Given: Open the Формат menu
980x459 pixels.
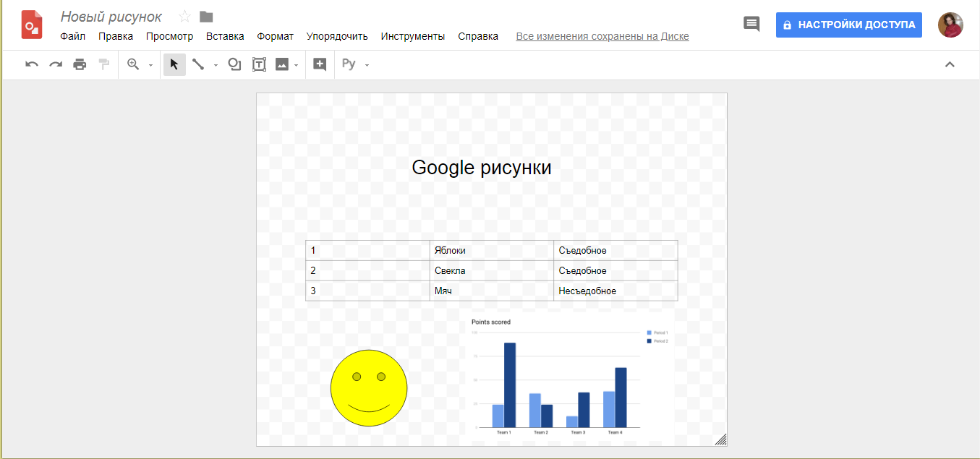Looking at the screenshot, I should point(275,35).
